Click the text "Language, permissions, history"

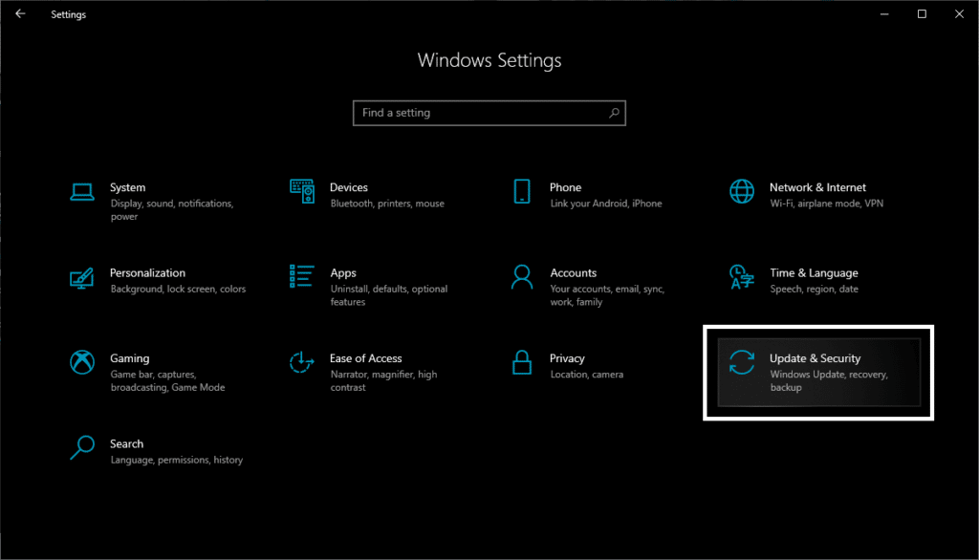177,460
